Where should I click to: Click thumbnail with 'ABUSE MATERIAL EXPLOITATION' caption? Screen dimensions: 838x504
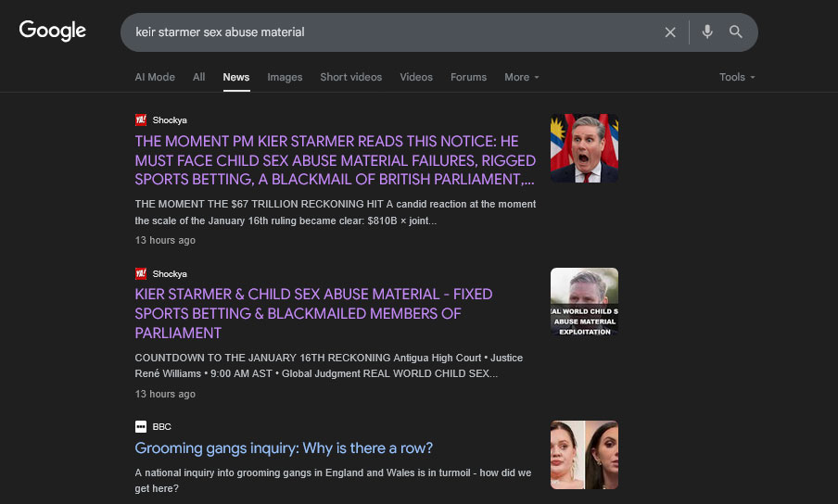[584, 302]
